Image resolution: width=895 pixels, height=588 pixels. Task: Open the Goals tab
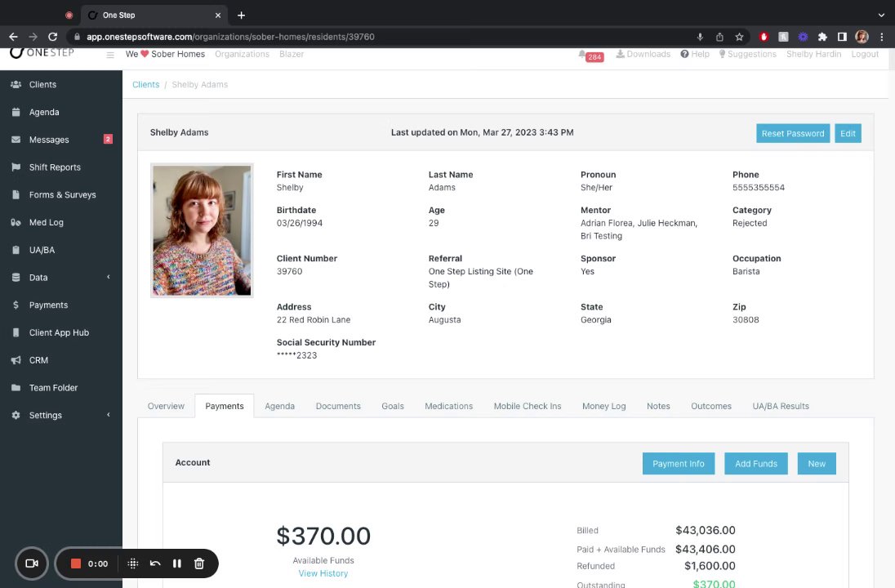393,406
